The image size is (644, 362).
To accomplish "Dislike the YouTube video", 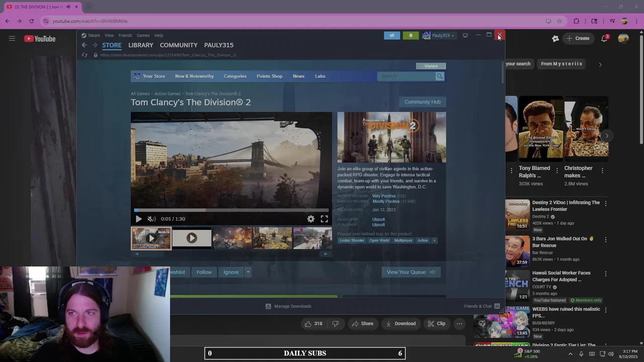I will click(x=336, y=324).
